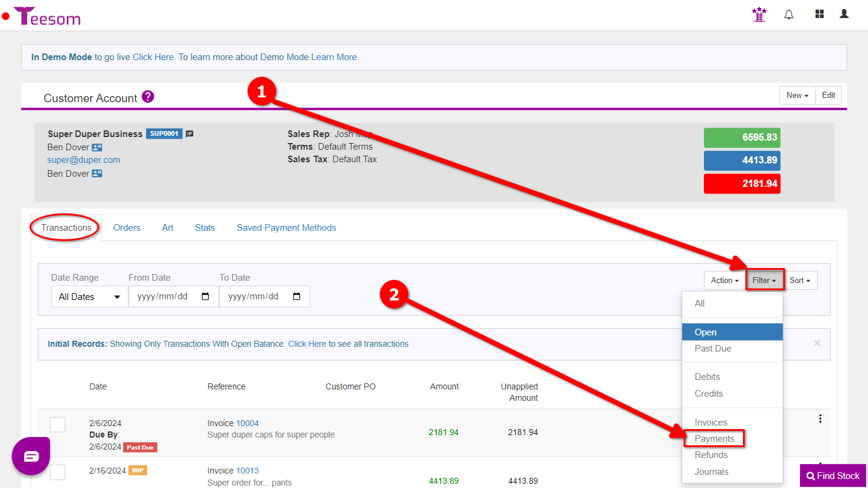Screen dimensions: 868x488
Task: Click the Super Duper Business name
Action: pos(95,134)
